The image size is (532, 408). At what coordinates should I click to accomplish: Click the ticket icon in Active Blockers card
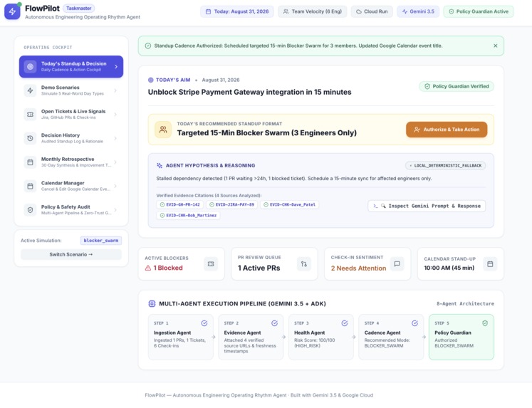tap(211, 264)
